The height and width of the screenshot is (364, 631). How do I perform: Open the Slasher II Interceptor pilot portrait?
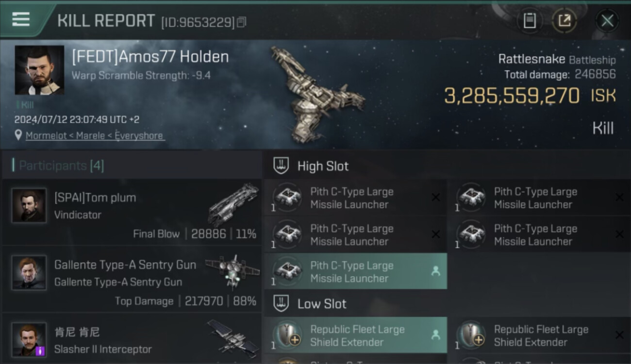coord(29,340)
